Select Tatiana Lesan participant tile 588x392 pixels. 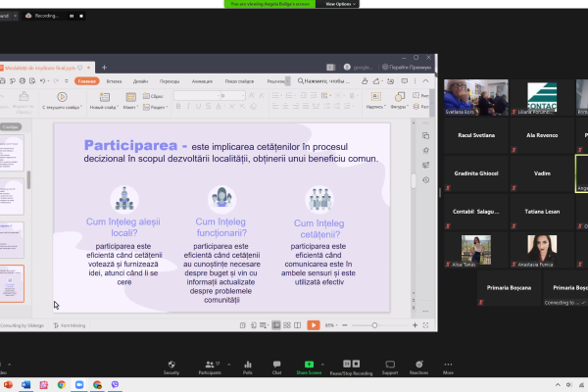pos(543,210)
